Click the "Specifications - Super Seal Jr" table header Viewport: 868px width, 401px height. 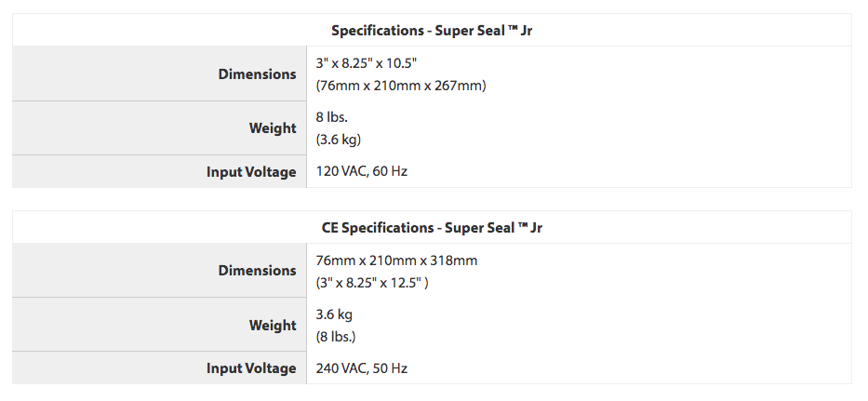tap(432, 31)
